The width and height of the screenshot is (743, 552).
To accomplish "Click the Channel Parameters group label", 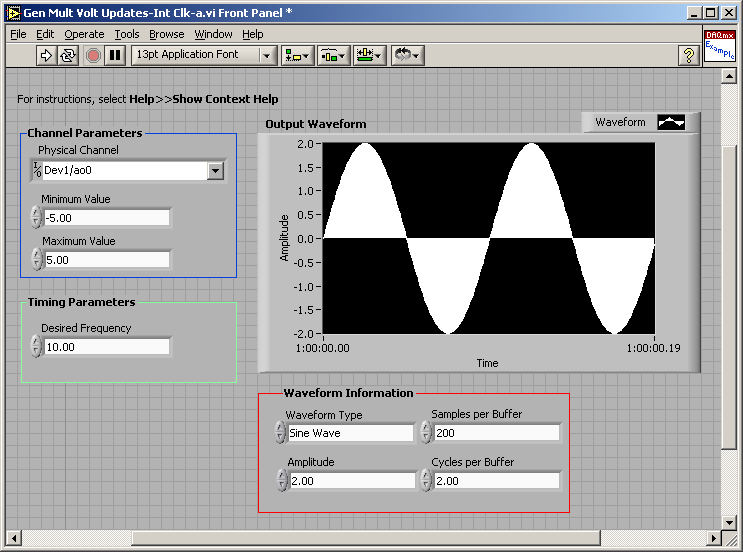I will (x=85, y=133).
